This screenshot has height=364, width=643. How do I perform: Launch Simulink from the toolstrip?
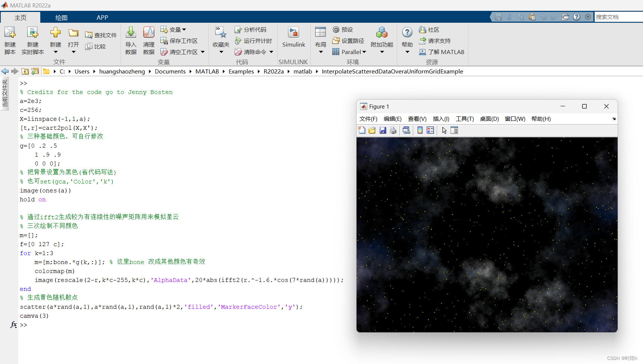294,37
